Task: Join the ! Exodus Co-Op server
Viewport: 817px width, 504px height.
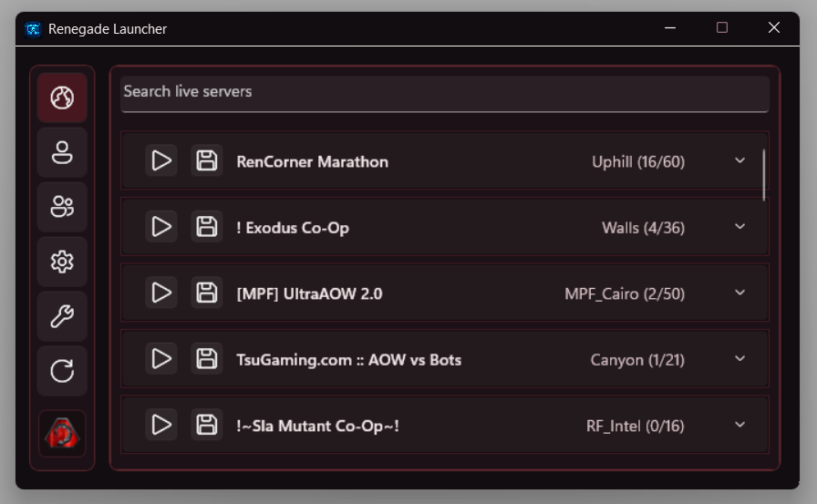Action: pyautogui.click(x=161, y=227)
